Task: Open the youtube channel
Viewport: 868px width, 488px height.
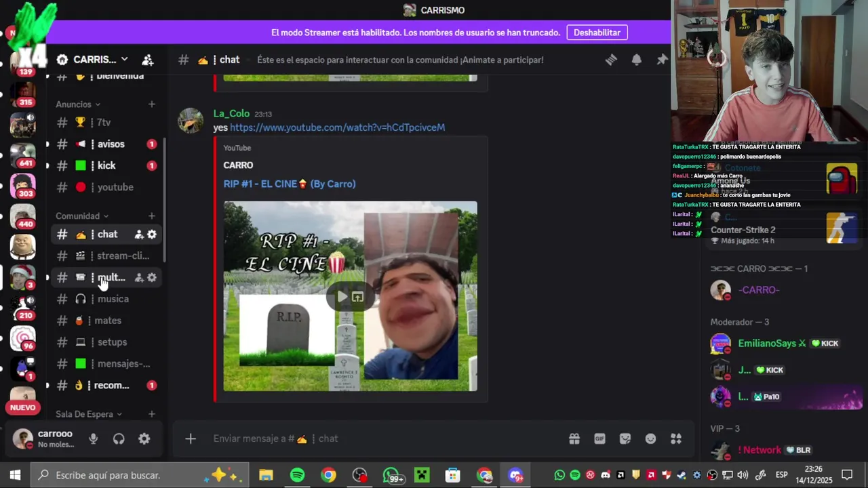Action: (106, 187)
